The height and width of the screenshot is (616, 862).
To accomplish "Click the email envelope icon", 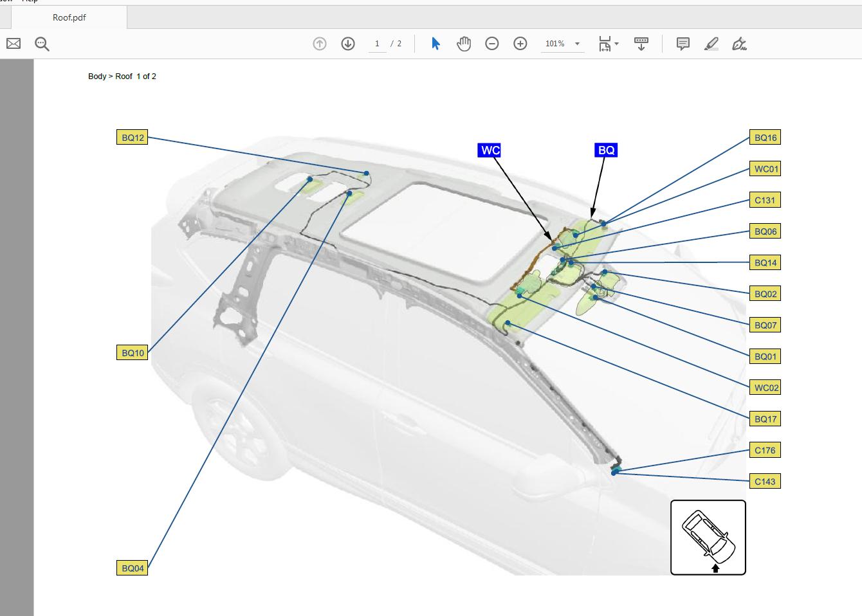I will pyautogui.click(x=14, y=44).
